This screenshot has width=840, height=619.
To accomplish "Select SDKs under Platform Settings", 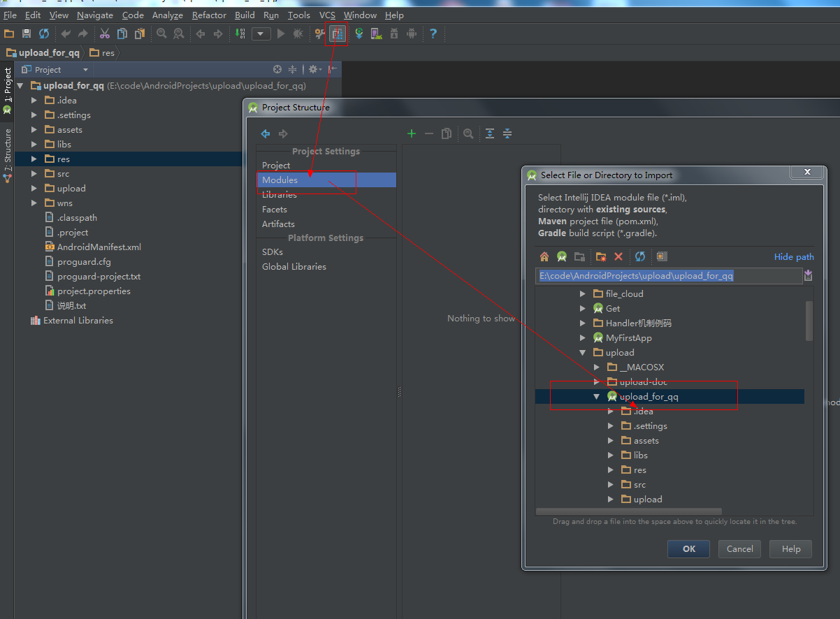I will [273, 252].
